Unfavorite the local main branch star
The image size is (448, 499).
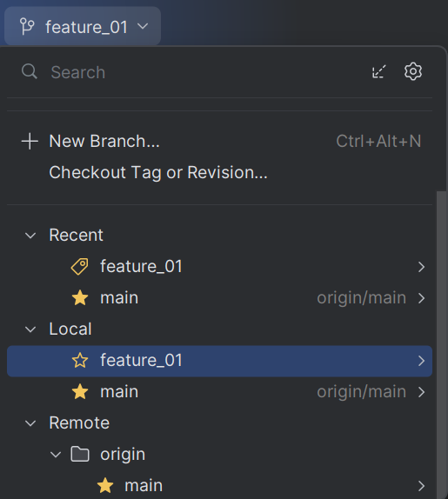click(x=80, y=392)
